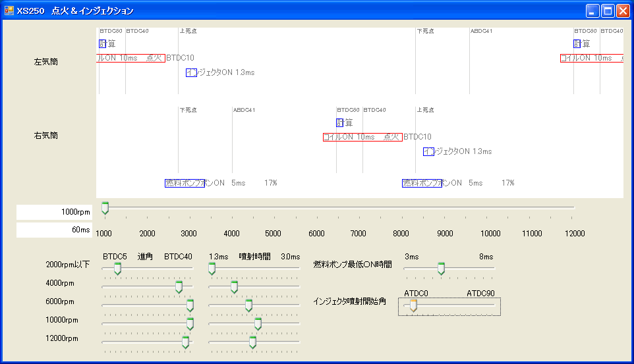This screenshot has width=634, height=364.
Task: Click the left cylinder ABDC41 label
Action: 481,31
